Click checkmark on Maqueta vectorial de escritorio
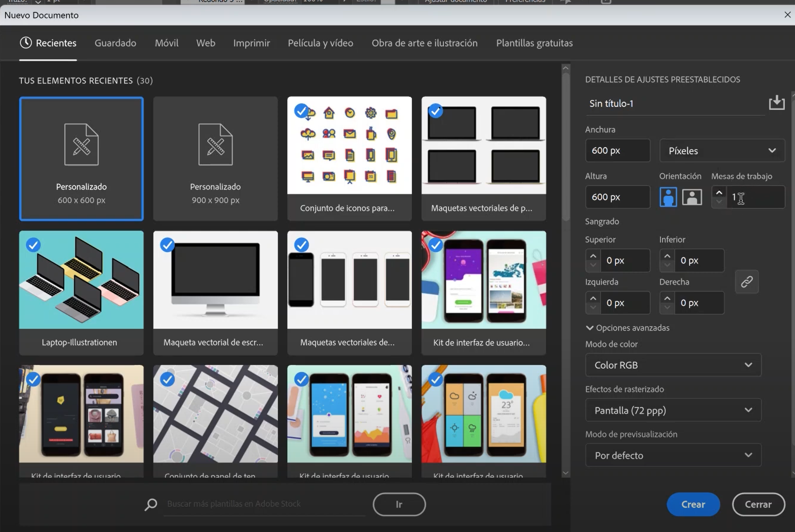The image size is (795, 532). click(167, 245)
